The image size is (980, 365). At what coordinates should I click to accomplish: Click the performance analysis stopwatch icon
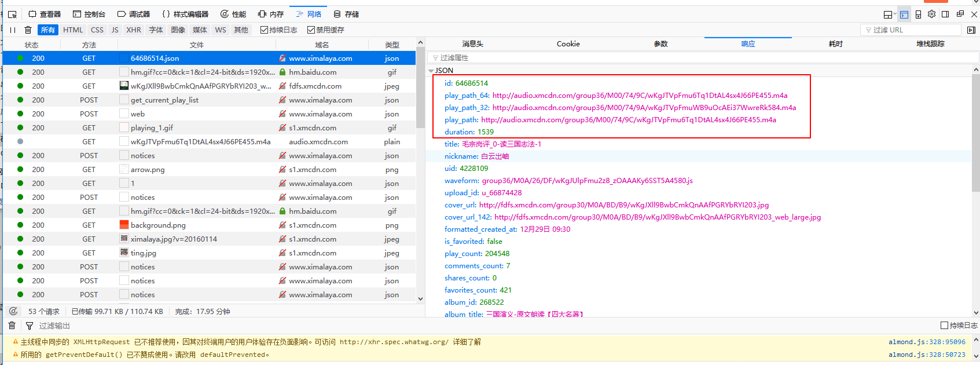pos(13,311)
